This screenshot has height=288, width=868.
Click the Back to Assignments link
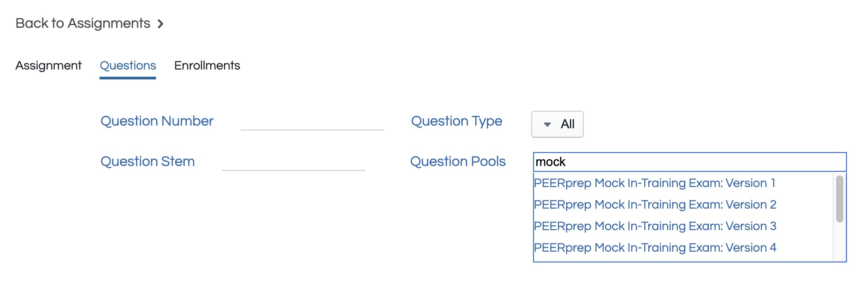tap(82, 23)
